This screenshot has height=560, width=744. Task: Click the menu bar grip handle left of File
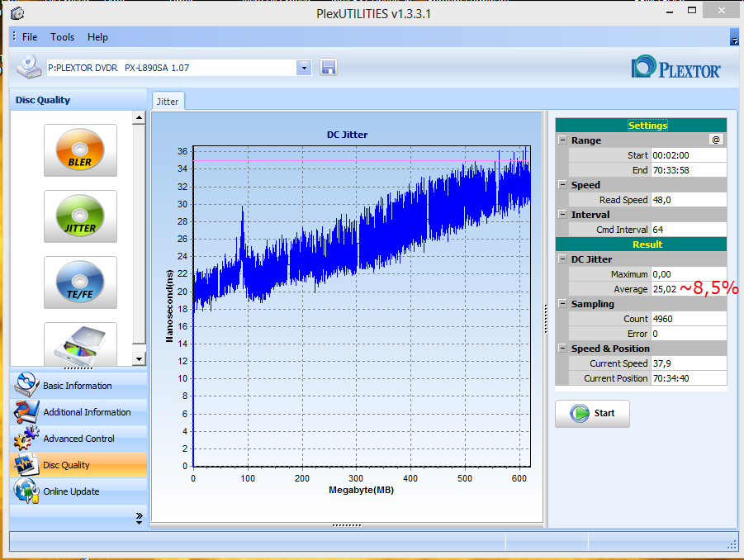[x=14, y=36]
